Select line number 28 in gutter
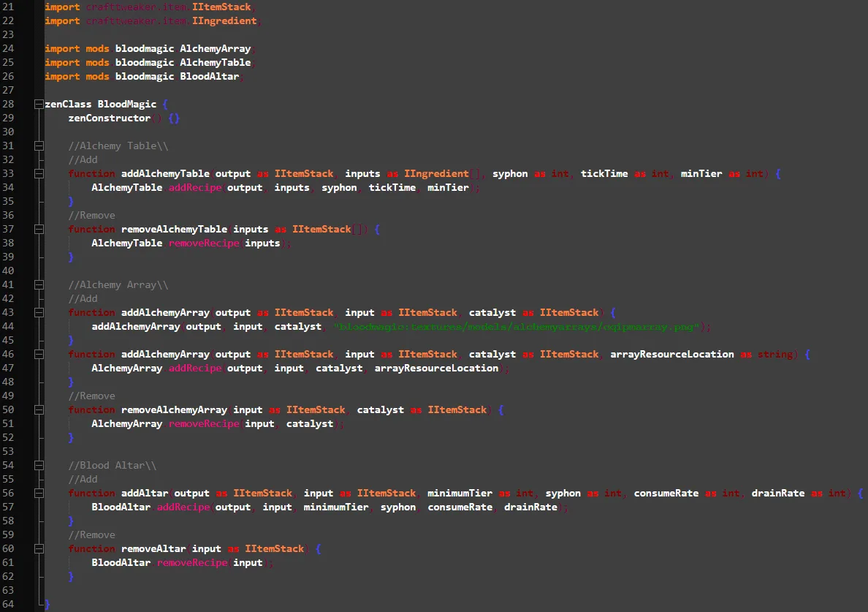868x612 pixels. [x=8, y=104]
